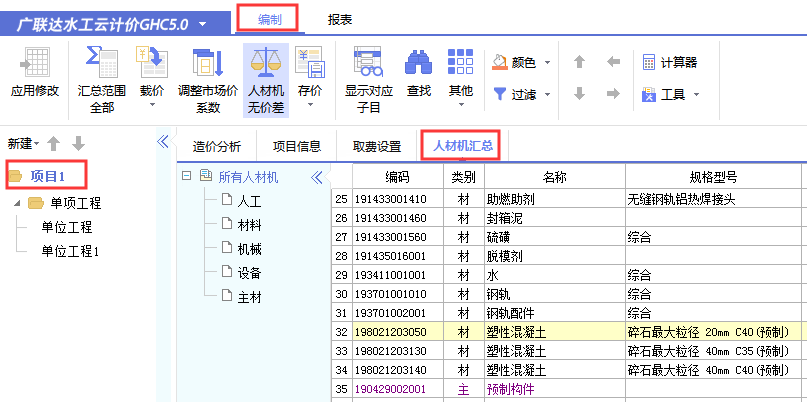Collapse the project tree panel chevron

[163, 142]
